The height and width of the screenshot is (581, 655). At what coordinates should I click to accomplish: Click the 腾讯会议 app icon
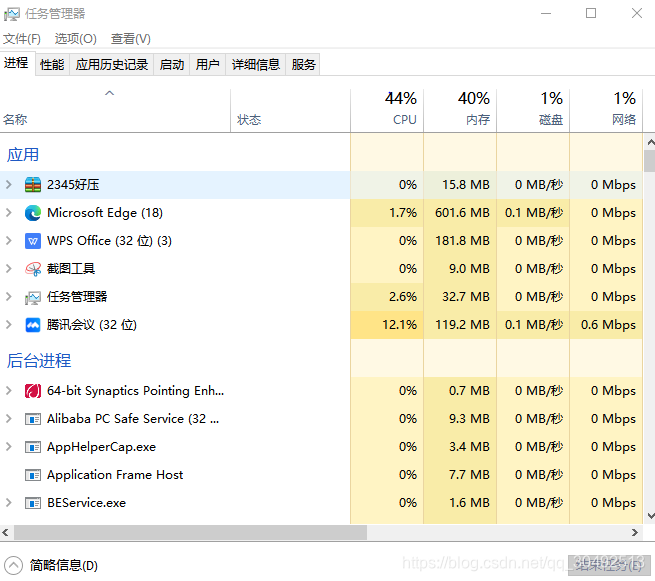[x=33, y=325]
